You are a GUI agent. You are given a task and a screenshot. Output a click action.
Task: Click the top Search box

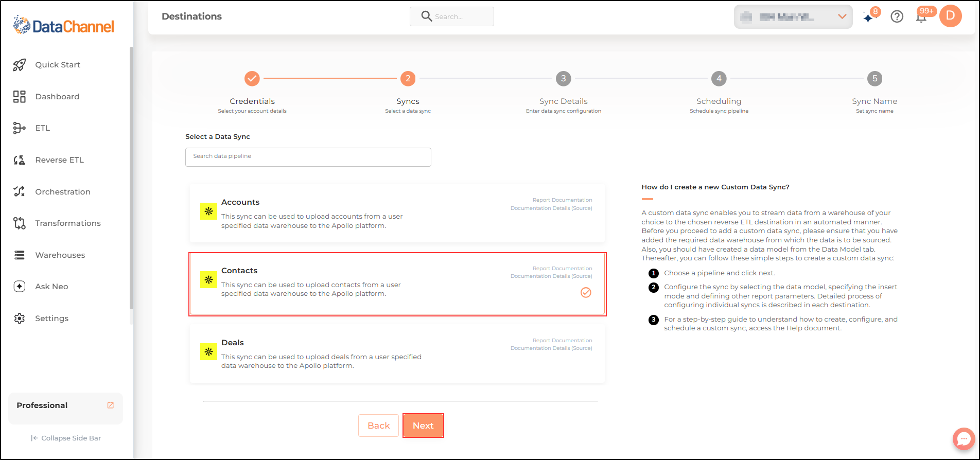point(451,16)
